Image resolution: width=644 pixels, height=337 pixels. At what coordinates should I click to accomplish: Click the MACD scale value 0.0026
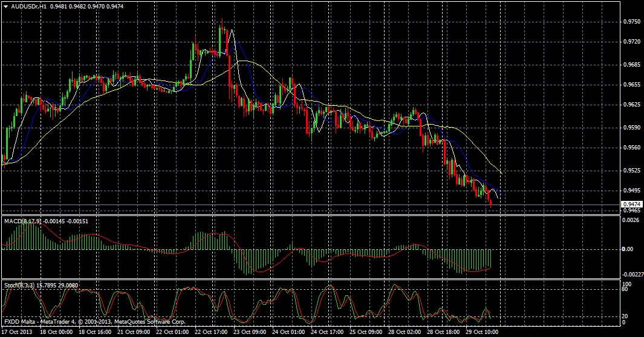point(632,221)
